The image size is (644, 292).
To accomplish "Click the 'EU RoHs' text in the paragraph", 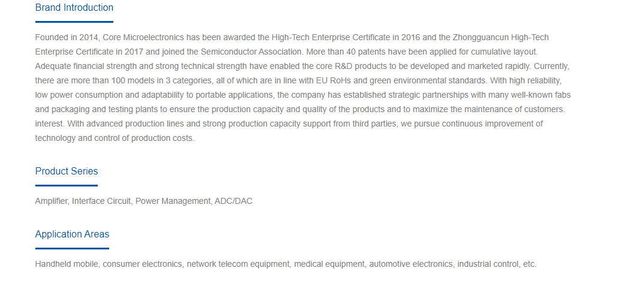I will (333, 80).
